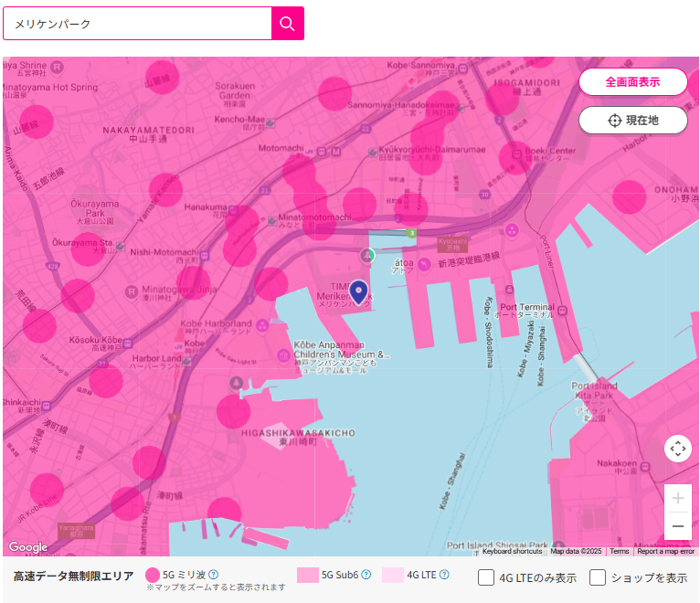
Task: Click the 5G Sub6 legend swatch
Action: click(x=308, y=575)
